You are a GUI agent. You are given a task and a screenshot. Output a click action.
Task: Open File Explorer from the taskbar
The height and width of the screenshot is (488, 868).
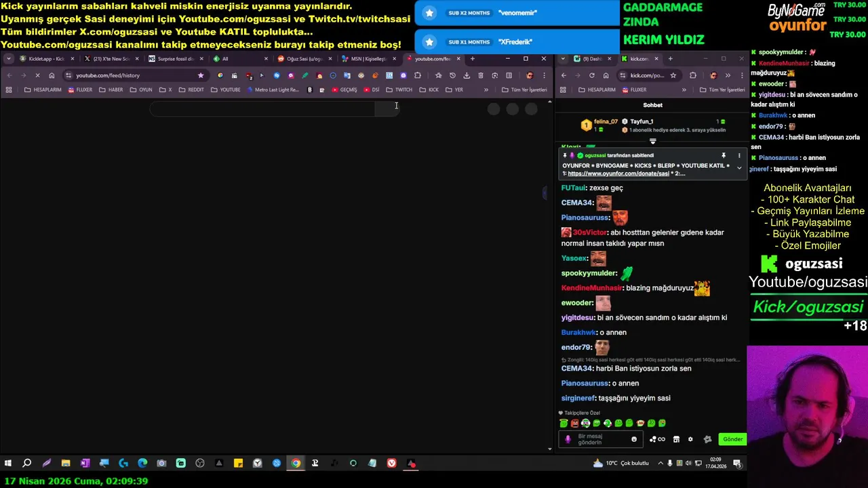(x=66, y=464)
